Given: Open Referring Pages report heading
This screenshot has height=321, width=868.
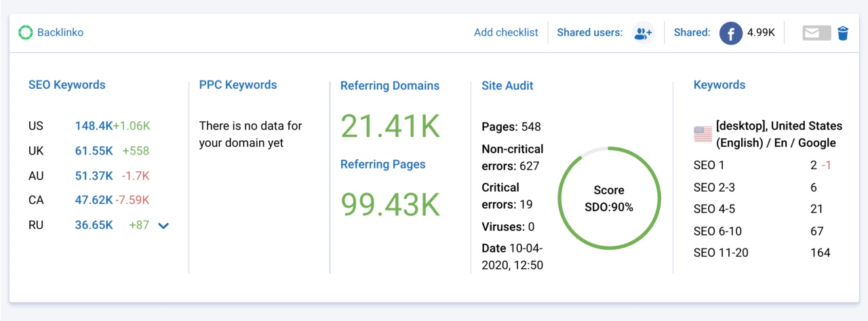Looking at the screenshot, I should coord(383,165).
